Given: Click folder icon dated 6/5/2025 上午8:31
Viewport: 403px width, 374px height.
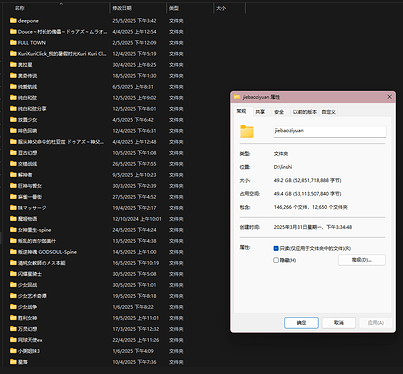Looking at the screenshot, I should 13,87.
